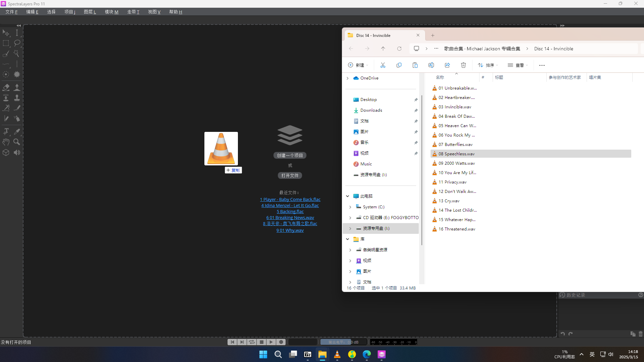Click the 打开文件 button
Image resolution: width=644 pixels, height=362 pixels.
(290, 175)
